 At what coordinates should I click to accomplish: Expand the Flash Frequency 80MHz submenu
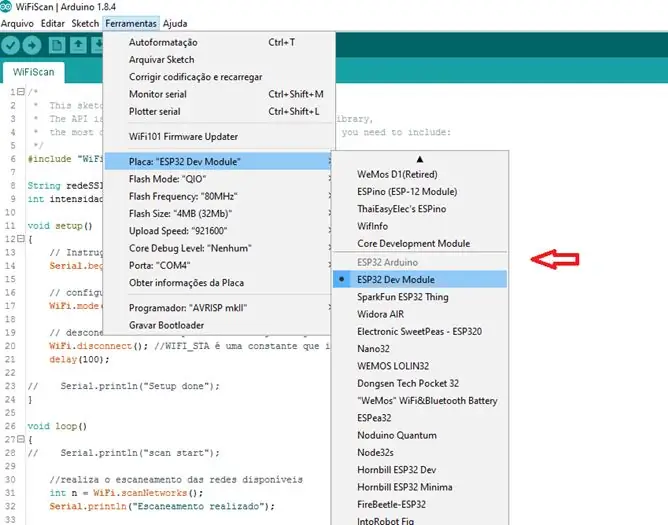pos(218,196)
